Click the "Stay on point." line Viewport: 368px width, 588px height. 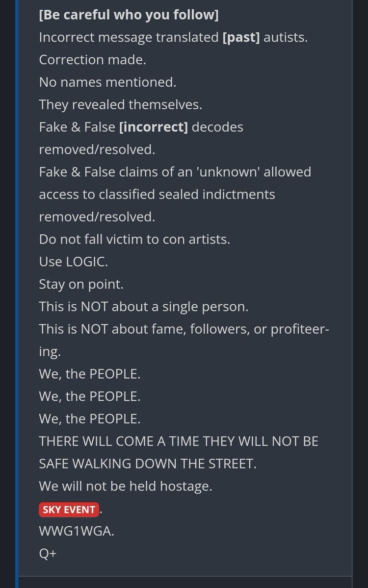tap(82, 285)
